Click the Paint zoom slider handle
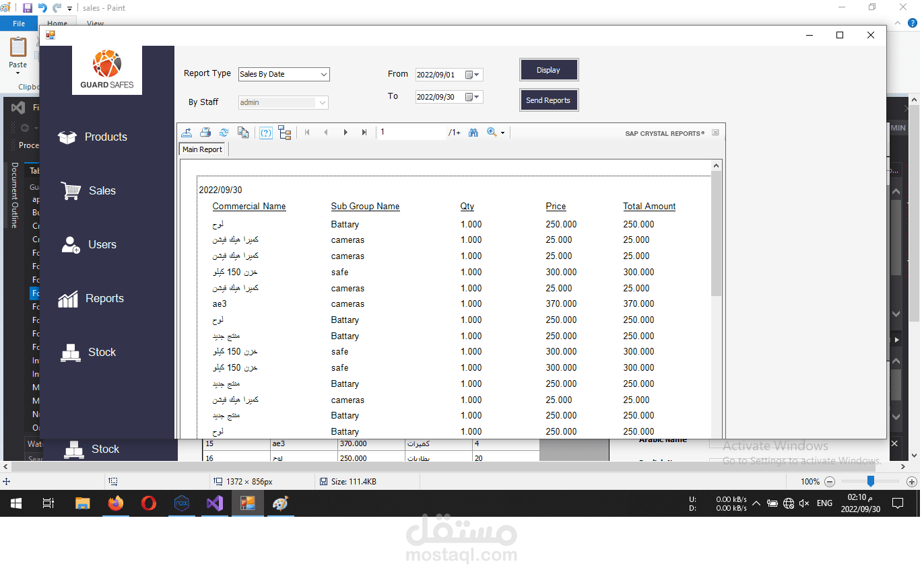Screen dimensions: 924x576 [871, 481]
